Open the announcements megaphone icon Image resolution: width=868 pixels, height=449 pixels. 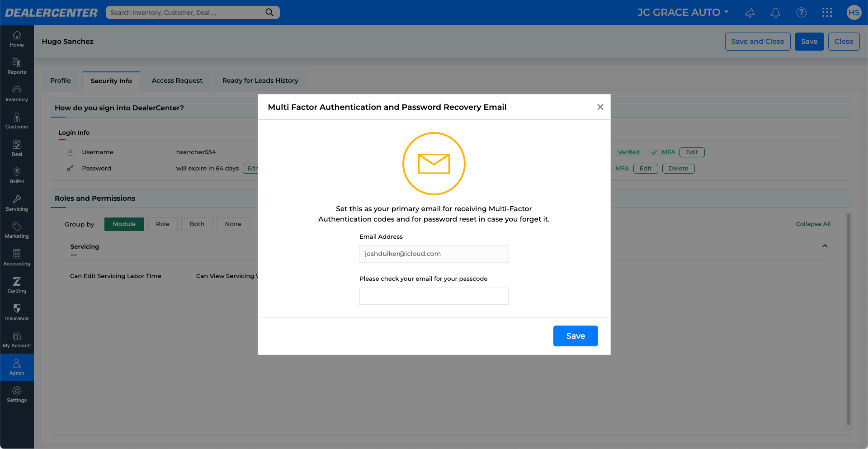tap(750, 13)
